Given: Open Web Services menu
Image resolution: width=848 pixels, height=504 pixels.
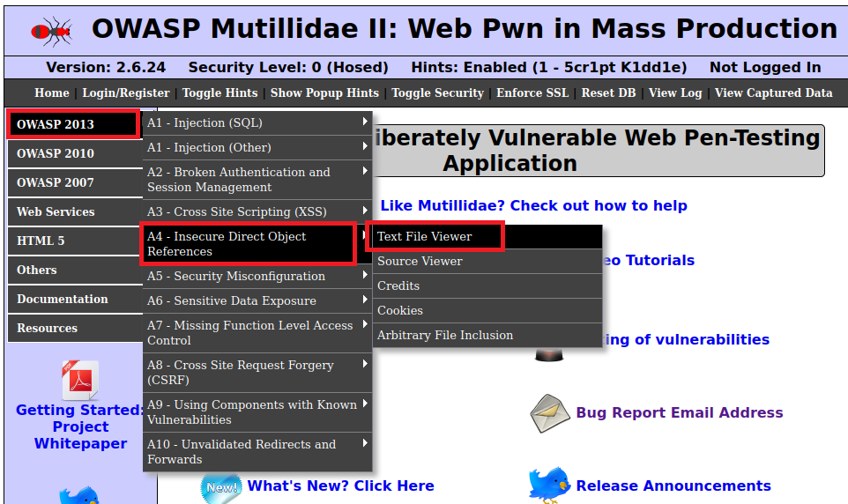Looking at the screenshot, I should point(75,212).
